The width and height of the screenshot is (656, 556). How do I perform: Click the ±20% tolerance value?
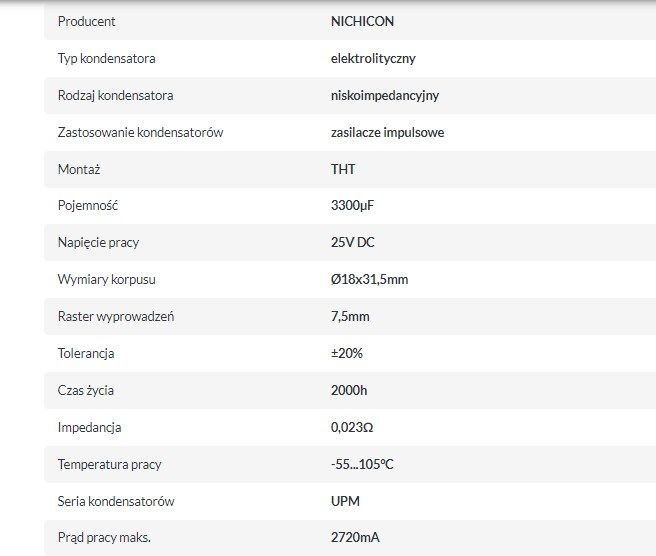(x=347, y=354)
